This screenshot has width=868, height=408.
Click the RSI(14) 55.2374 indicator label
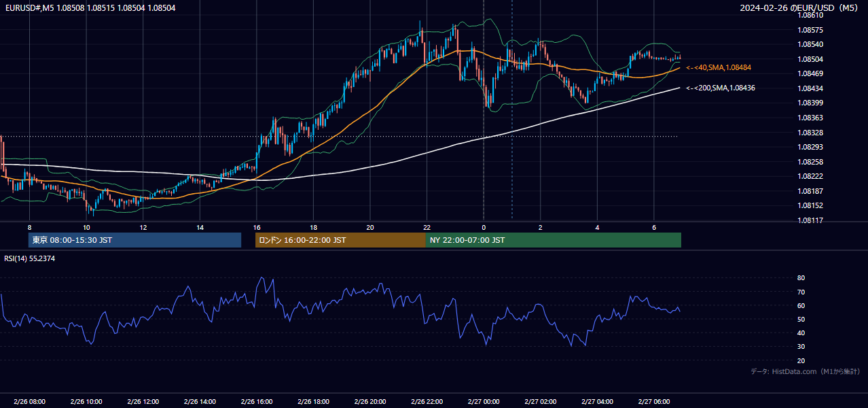point(29,258)
